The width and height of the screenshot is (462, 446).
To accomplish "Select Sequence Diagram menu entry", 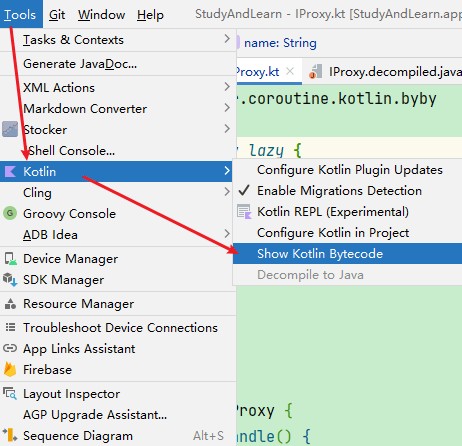I will tap(117, 436).
